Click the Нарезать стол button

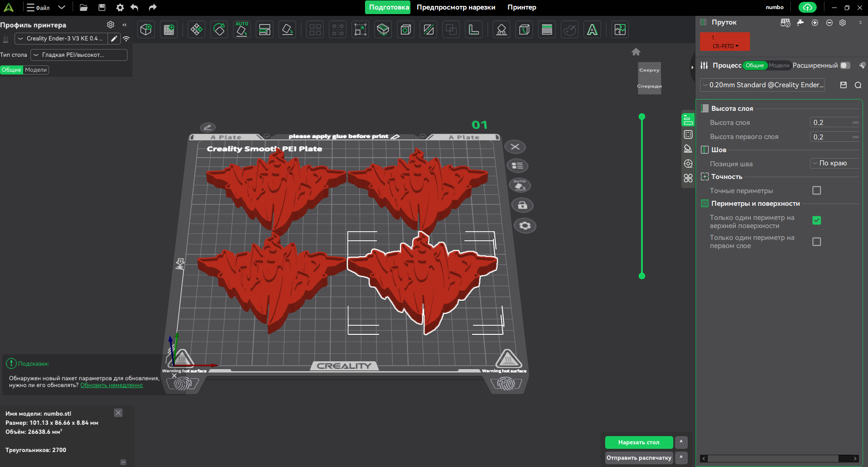click(x=638, y=442)
